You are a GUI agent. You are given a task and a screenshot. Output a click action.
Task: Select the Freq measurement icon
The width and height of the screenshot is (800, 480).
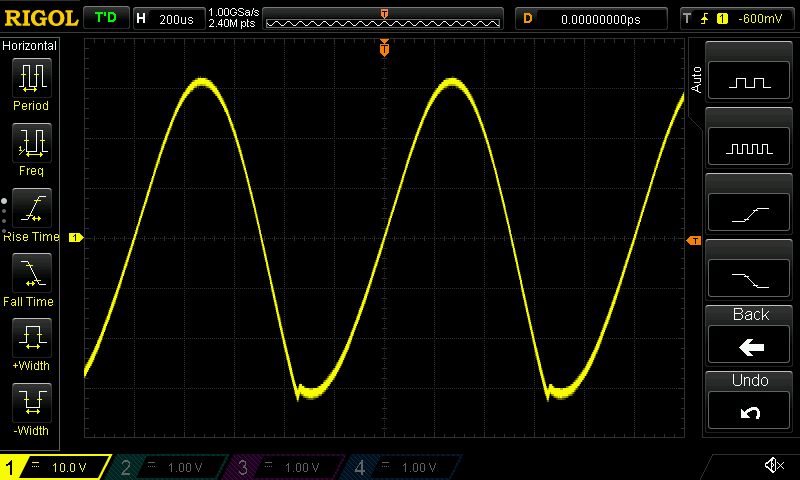(x=32, y=142)
